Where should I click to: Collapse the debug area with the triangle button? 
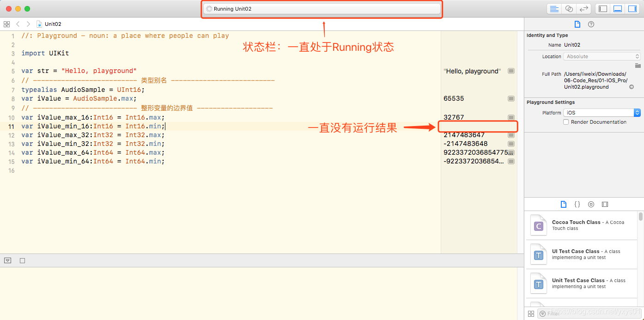7,260
